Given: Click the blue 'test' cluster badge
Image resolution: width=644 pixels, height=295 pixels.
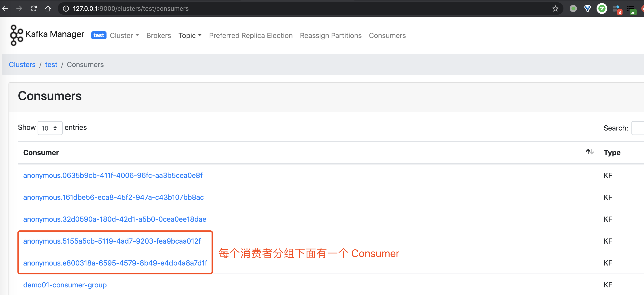Looking at the screenshot, I should tap(99, 35).
